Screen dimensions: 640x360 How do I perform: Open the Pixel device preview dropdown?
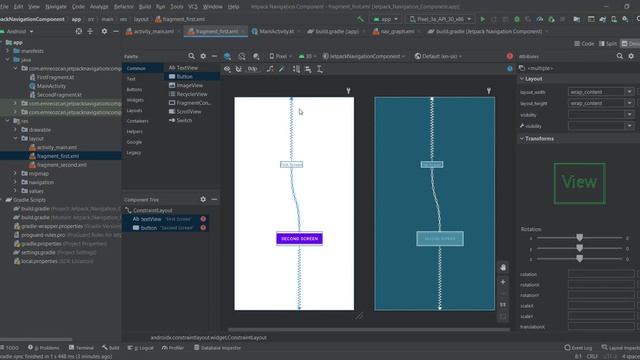pyautogui.click(x=280, y=56)
